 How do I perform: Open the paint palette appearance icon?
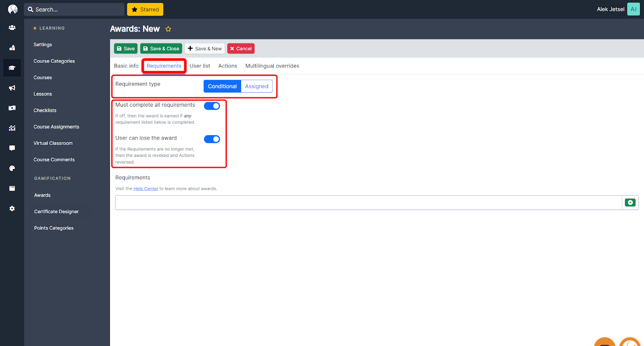(x=12, y=168)
